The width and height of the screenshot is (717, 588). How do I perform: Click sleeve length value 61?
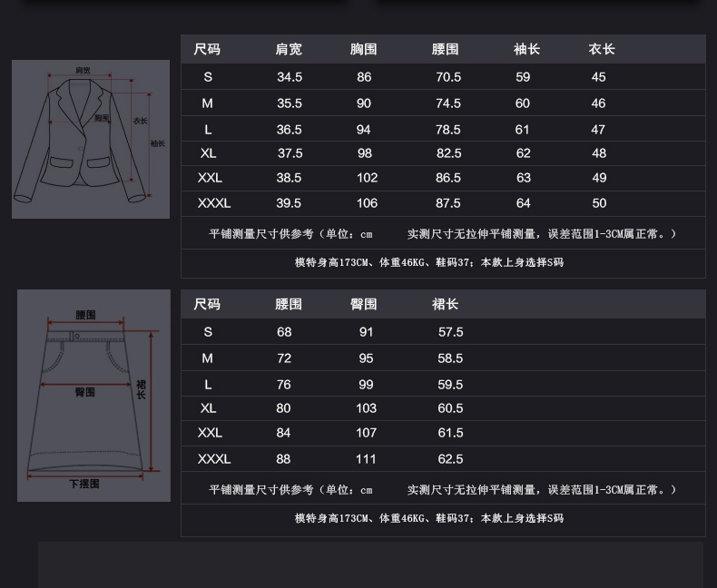(x=522, y=130)
